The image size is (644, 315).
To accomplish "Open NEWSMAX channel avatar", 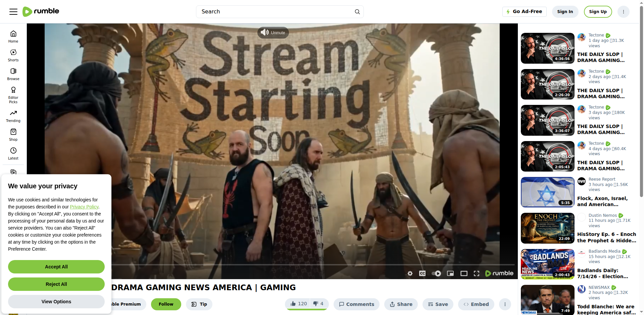I will pos(582,289).
